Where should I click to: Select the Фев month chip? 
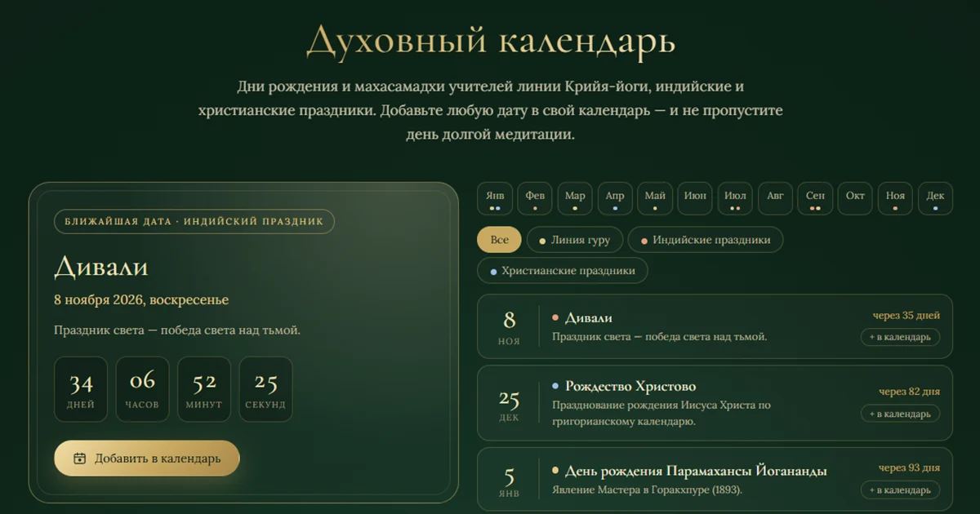[535, 198]
